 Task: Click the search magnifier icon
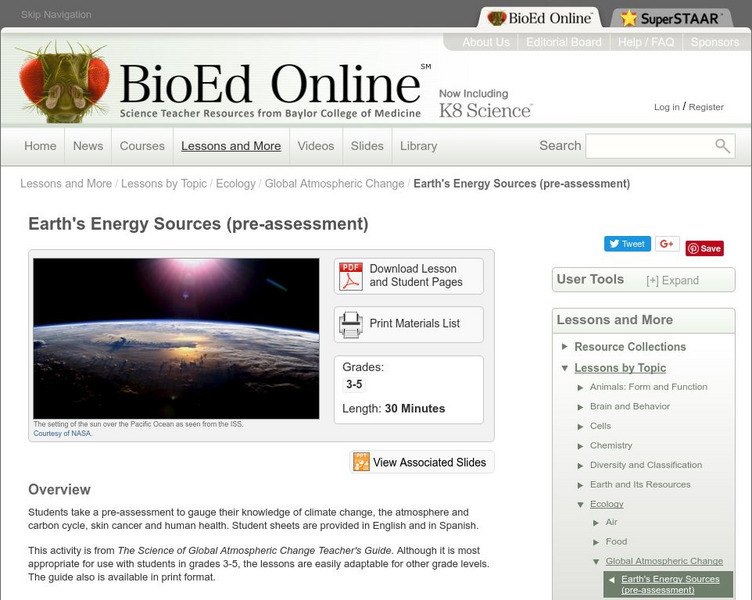[722, 146]
